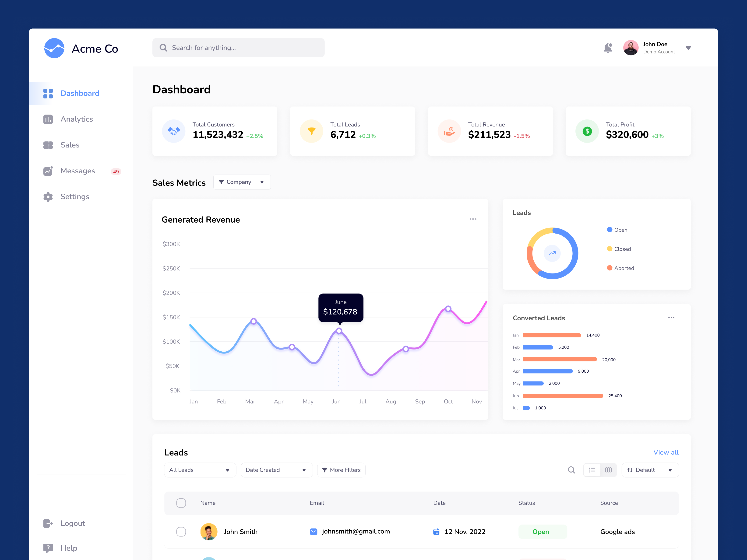Switch to the column view tab

pyautogui.click(x=608, y=470)
